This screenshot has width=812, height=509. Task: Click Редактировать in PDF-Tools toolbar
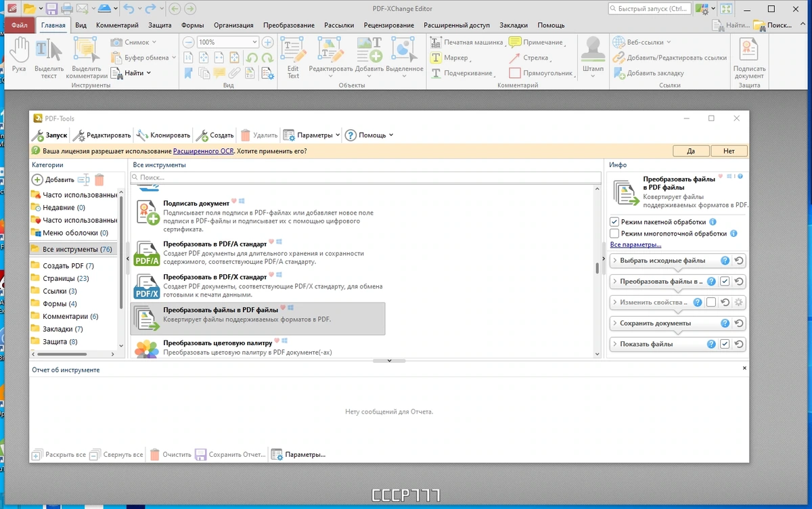102,135
